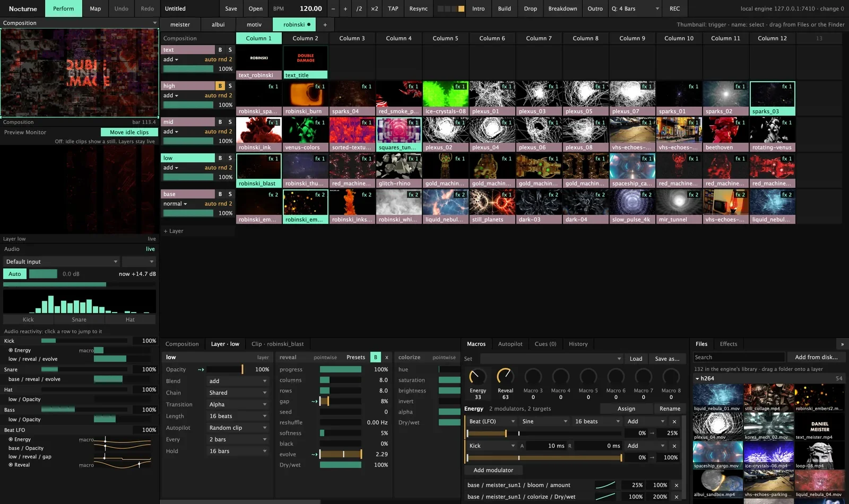Click the Add modulator button

point(493,470)
